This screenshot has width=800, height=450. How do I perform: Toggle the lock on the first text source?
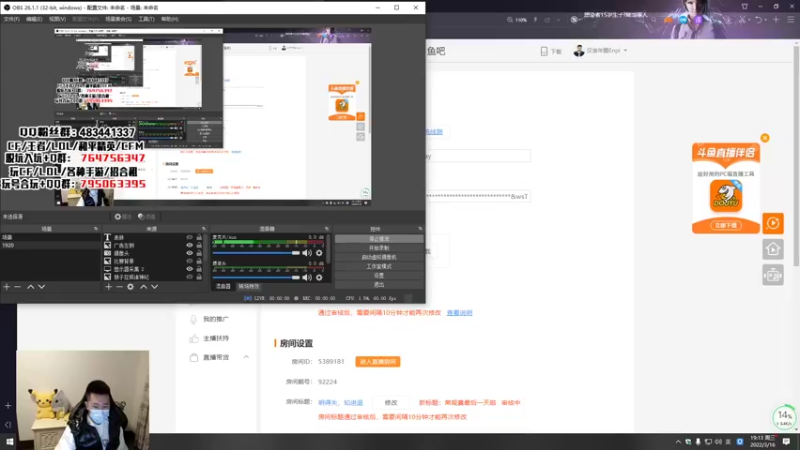click(199, 237)
